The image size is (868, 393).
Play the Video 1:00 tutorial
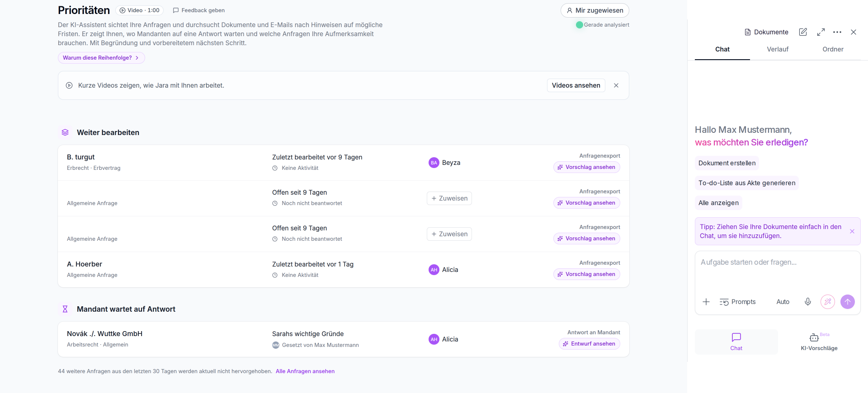point(139,10)
